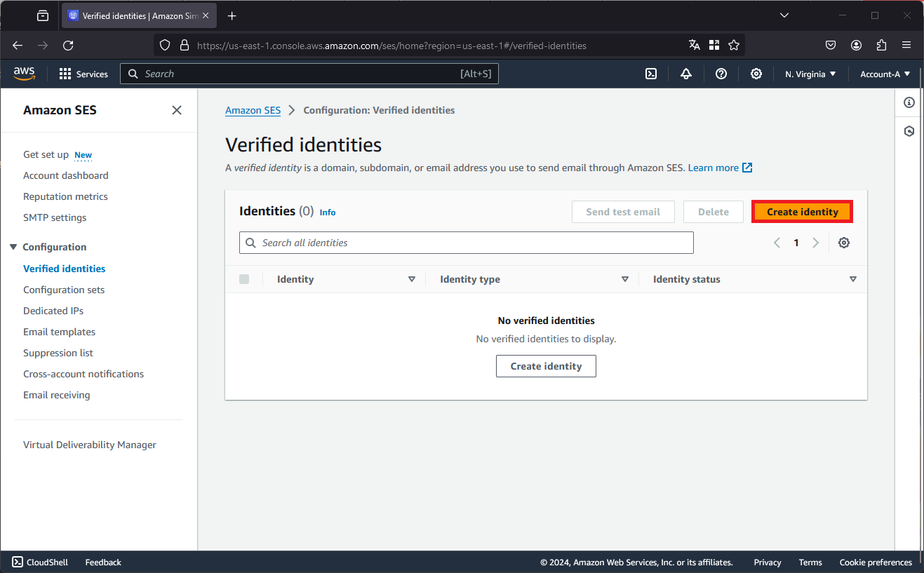Tick the select-all identities checkbox

pyautogui.click(x=244, y=279)
